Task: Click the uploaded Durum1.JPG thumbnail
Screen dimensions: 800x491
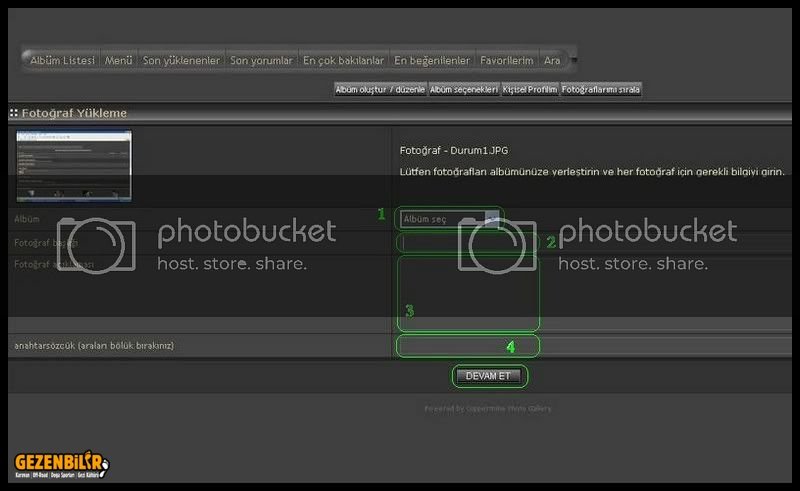Action: (x=73, y=166)
